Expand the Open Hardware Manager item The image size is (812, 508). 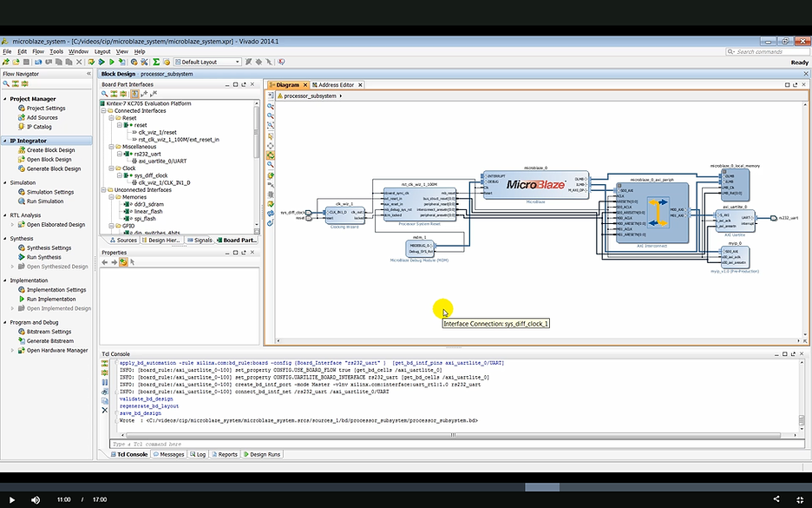[11, 351]
